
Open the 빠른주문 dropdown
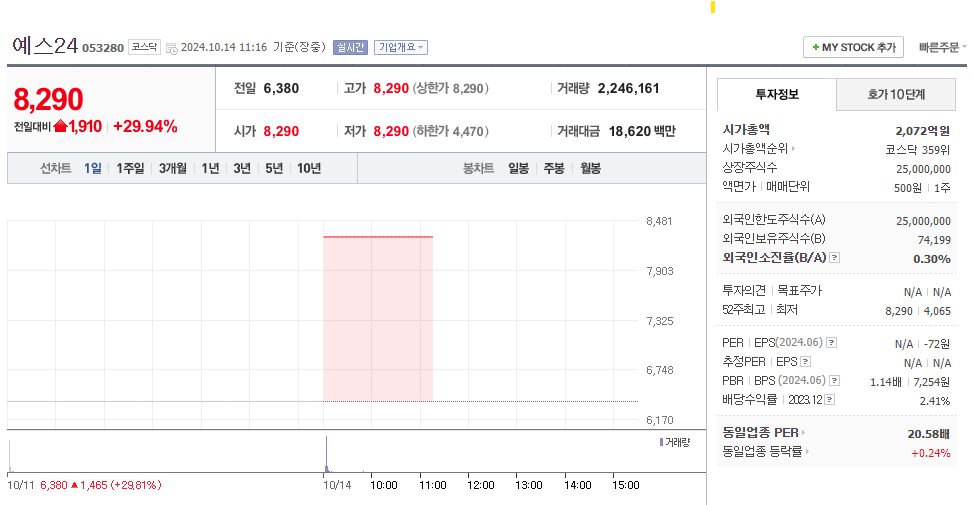943,47
